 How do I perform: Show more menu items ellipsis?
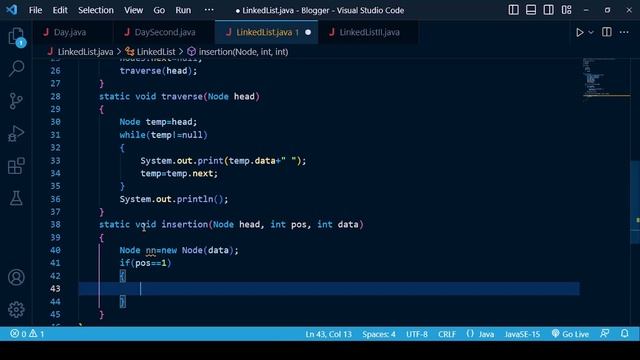(x=209, y=10)
